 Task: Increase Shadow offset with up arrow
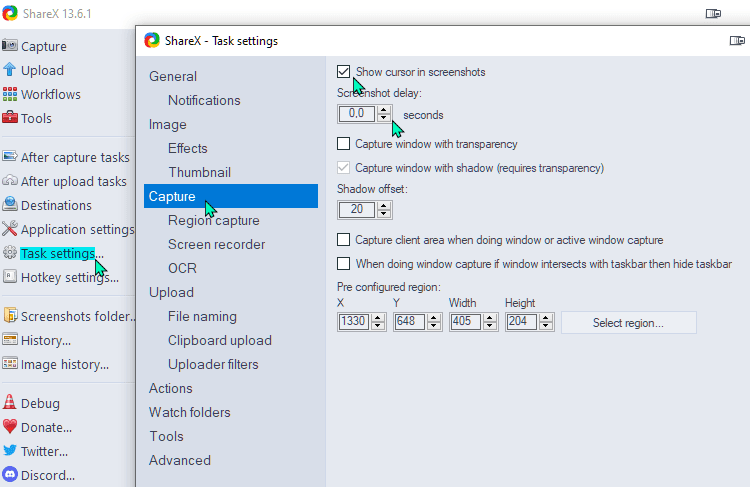(x=384, y=206)
